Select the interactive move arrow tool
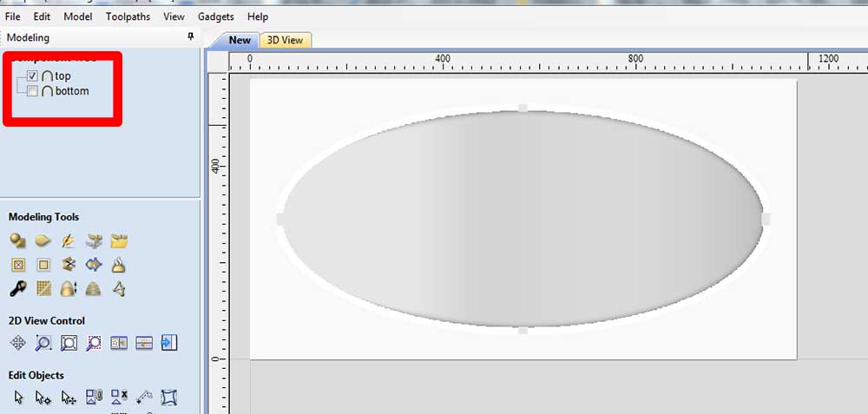This screenshot has width=868, height=414. [x=69, y=397]
